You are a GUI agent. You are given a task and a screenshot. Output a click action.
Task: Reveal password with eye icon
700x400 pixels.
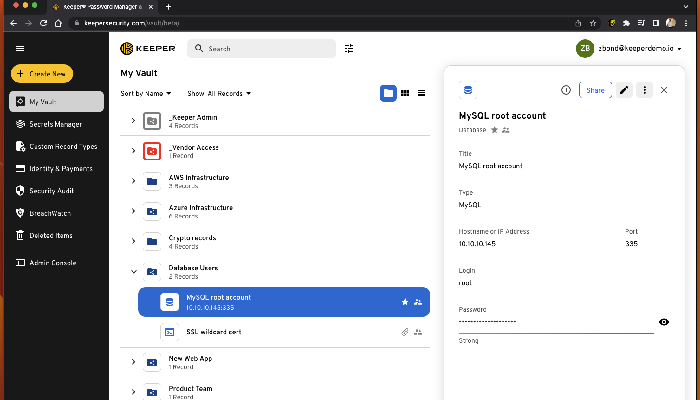tap(664, 322)
